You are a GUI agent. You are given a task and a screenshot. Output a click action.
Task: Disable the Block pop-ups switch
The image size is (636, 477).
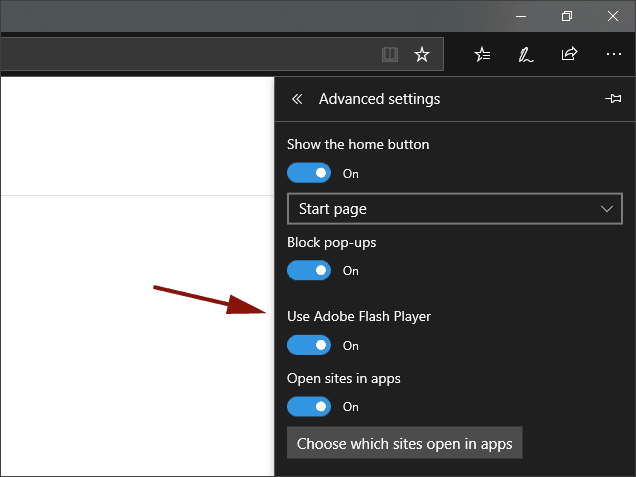[309, 270]
